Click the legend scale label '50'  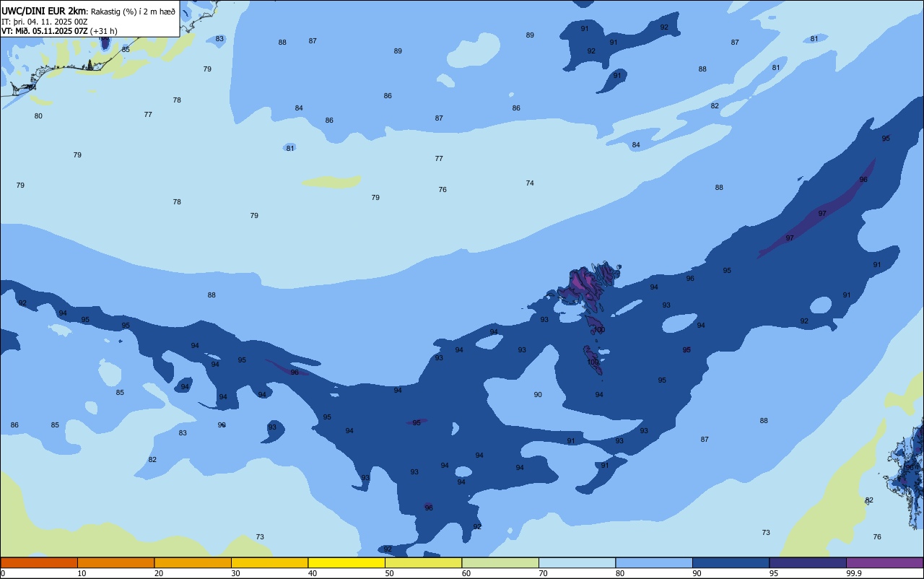[389, 573]
